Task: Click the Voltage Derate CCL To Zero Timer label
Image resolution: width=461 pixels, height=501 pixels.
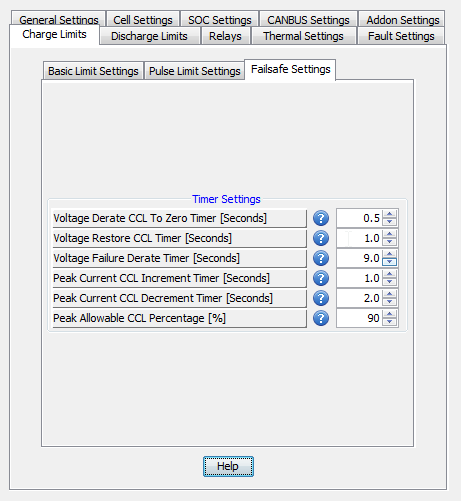Action: [x=179, y=218]
